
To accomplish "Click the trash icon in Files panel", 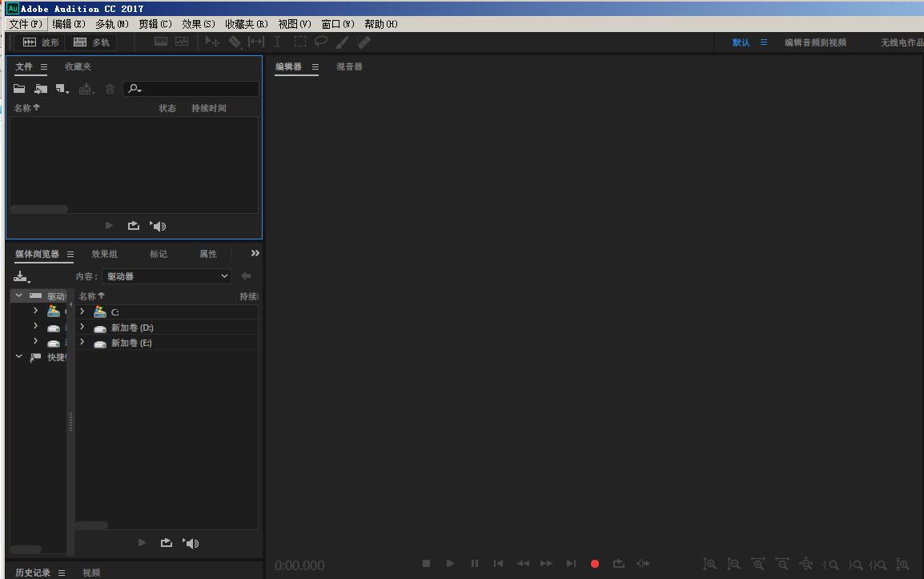I will pyautogui.click(x=110, y=89).
